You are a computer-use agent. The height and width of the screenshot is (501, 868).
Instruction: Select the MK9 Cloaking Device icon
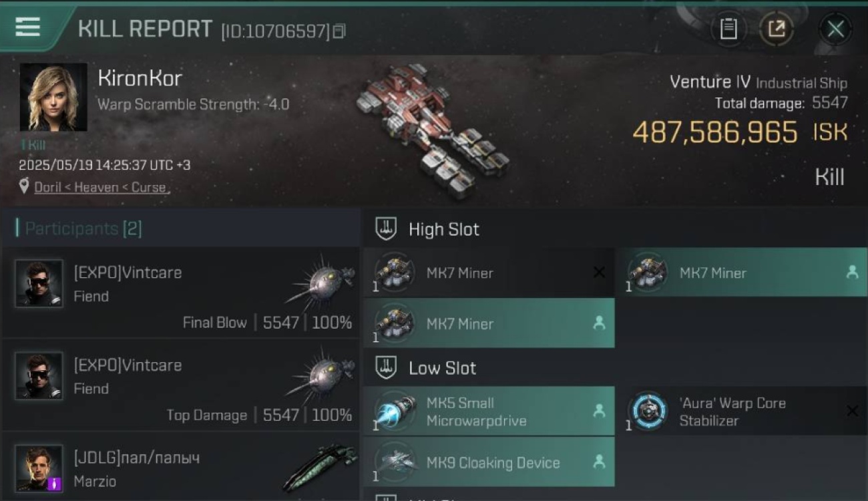click(395, 462)
